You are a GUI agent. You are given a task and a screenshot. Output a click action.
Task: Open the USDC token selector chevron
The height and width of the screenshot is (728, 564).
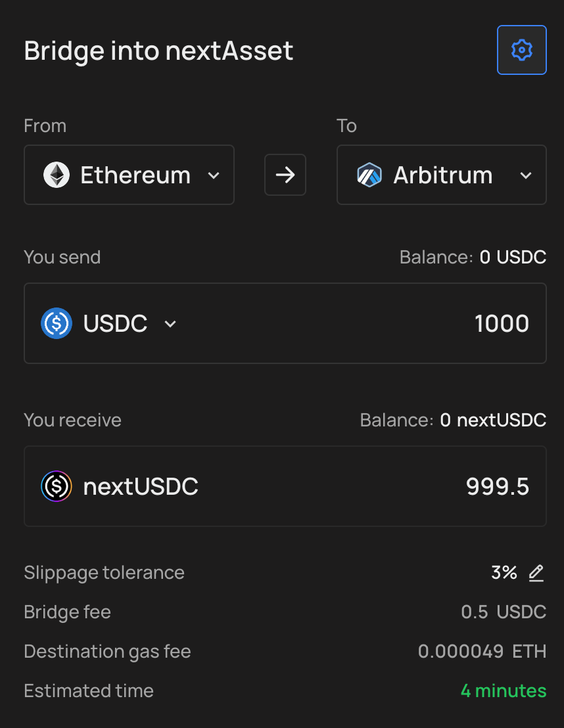point(170,324)
